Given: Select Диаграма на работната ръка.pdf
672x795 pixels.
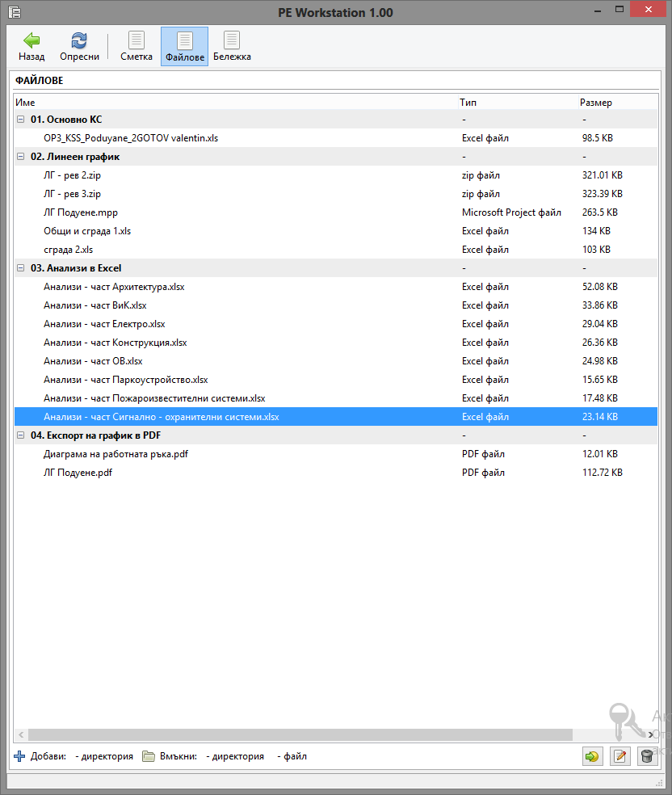Looking at the screenshot, I should coord(115,454).
